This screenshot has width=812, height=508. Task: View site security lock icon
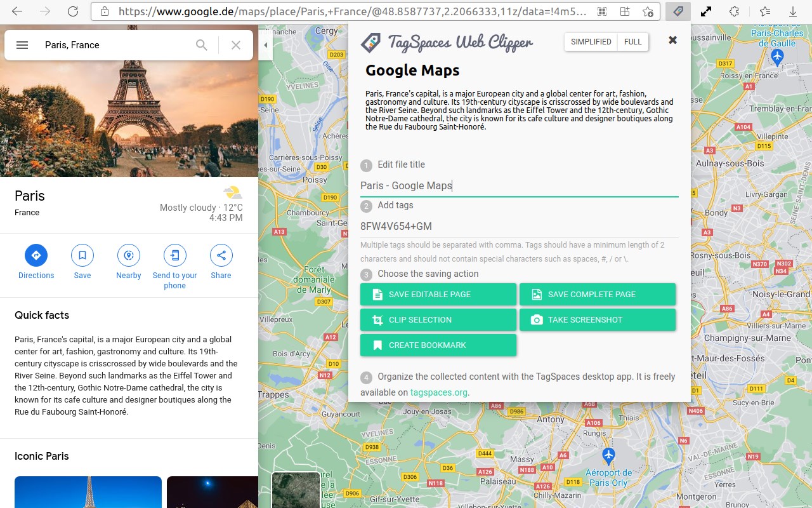pyautogui.click(x=105, y=11)
